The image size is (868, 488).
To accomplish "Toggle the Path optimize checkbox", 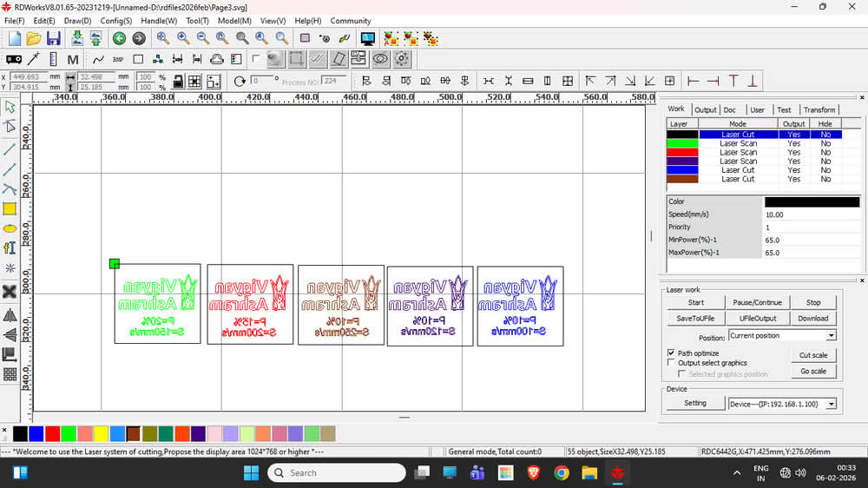I will pyautogui.click(x=671, y=353).
